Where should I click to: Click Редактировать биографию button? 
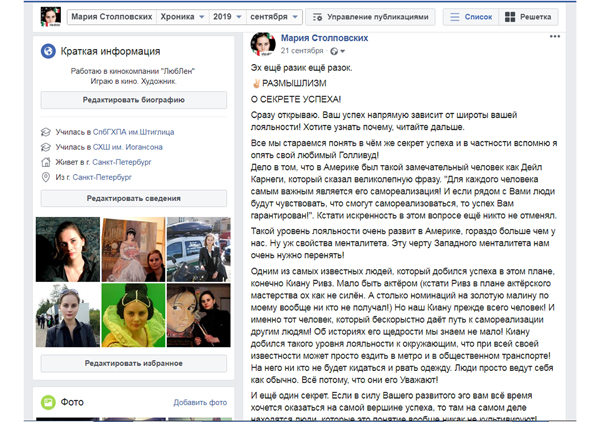tap(134, 100)
